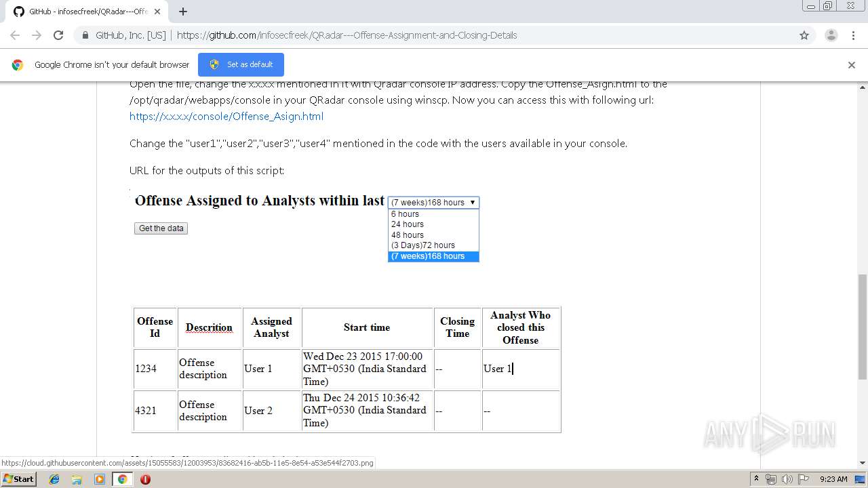Image resolution: width=868 pixels, height=488 pixels.
Task: Click the Chrome taskbar icon
Action: pos(122,479)
